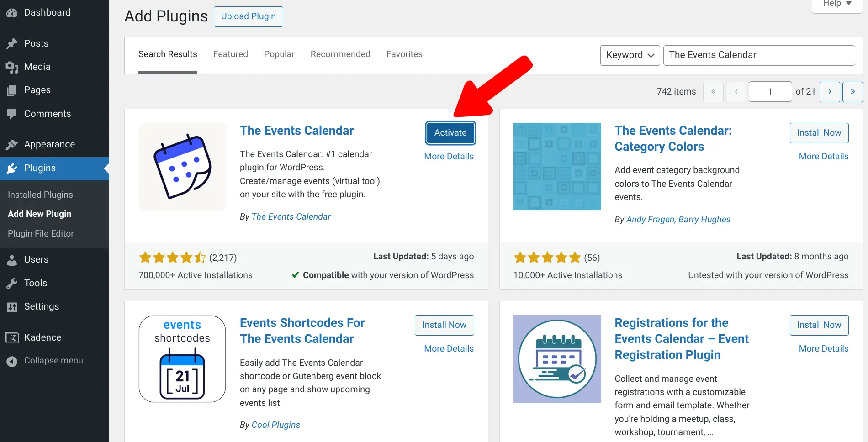Viewport: 868px width, 442px height.
Task: Open The Events Calendar: Category Colors title
Action: [x=673, y=139]
